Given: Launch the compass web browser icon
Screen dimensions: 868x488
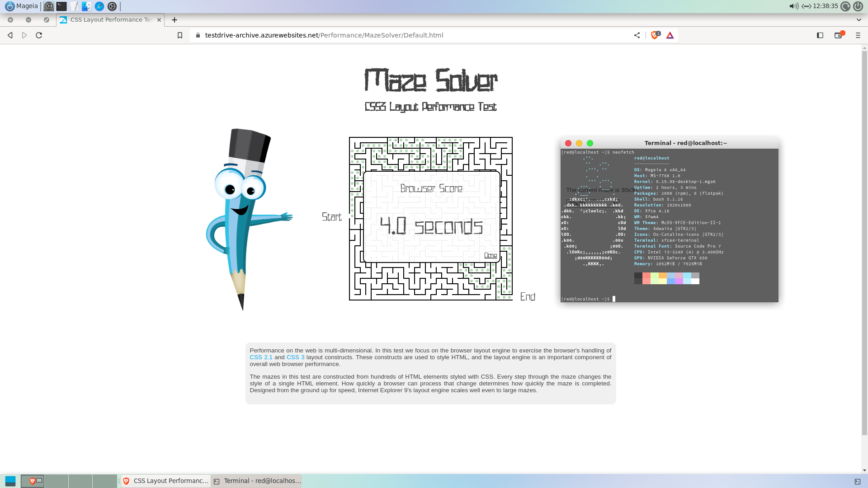Looking at the screenshot, I should [x=99, y=6].
